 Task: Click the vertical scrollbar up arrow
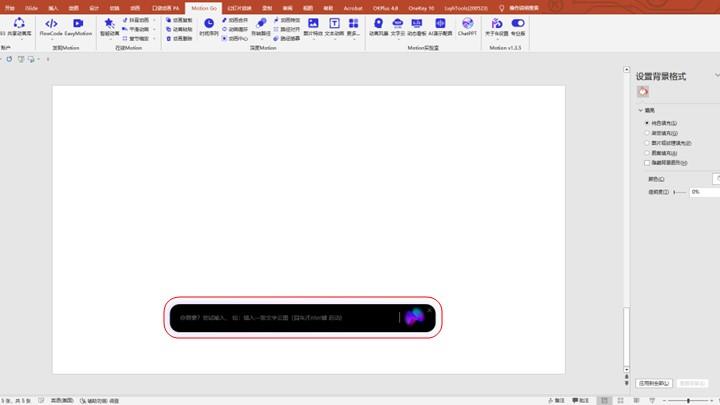tap(626, 69)
